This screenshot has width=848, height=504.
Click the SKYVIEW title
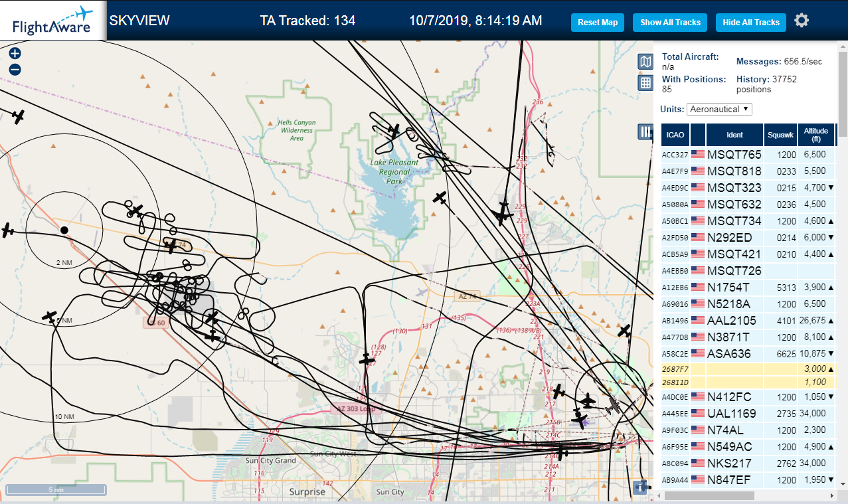click(x=139, y=21)
